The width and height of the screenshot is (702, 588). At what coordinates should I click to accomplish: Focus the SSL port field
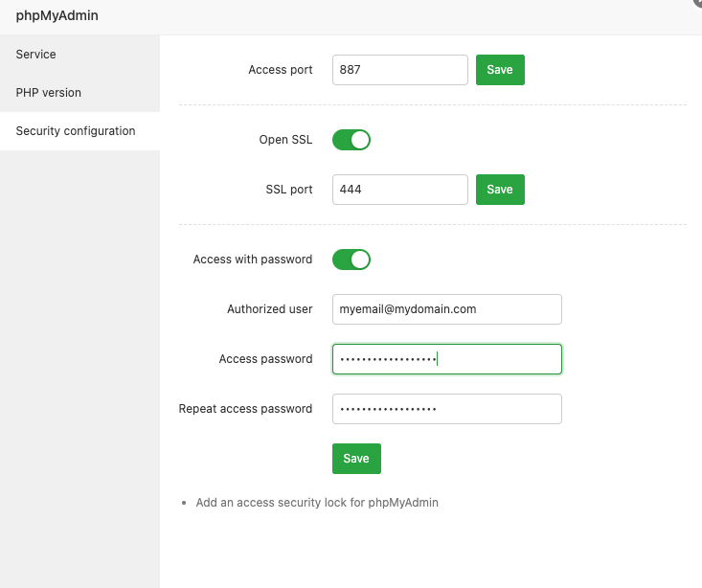click(399, 190)
